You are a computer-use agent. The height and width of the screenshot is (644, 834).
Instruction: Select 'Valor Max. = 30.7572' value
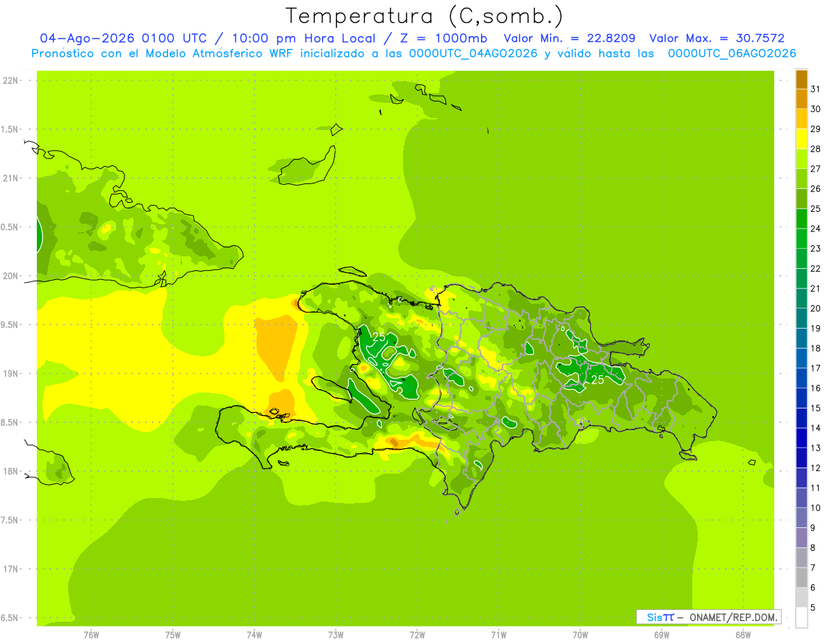tap(717, 38)
